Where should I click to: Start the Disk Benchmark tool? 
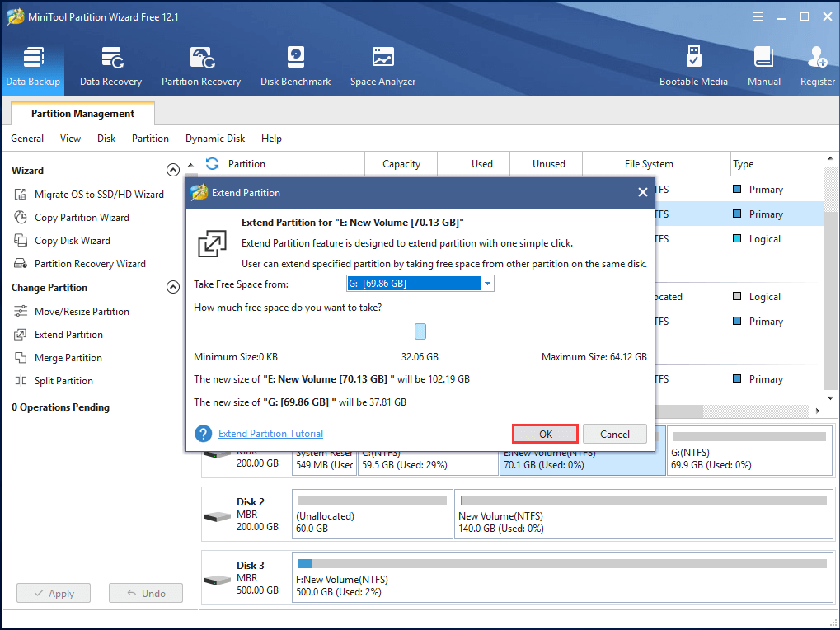(x=295, y=66)
